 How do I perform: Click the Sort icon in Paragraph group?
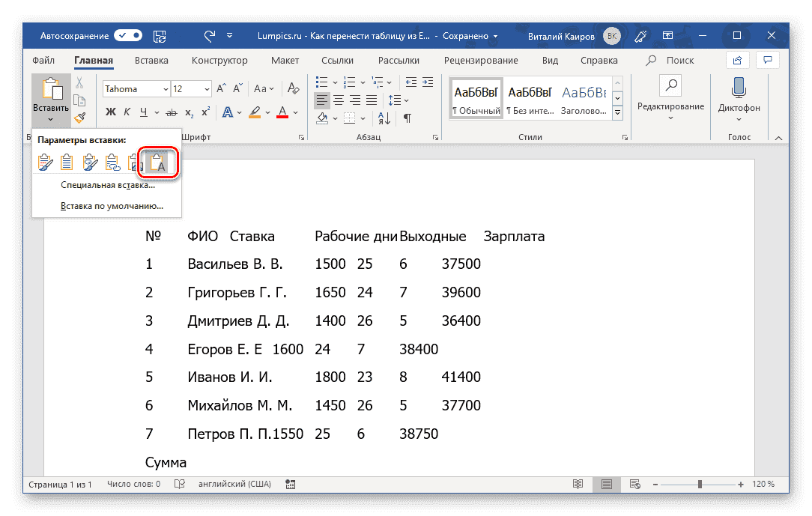tap(383, 118)
